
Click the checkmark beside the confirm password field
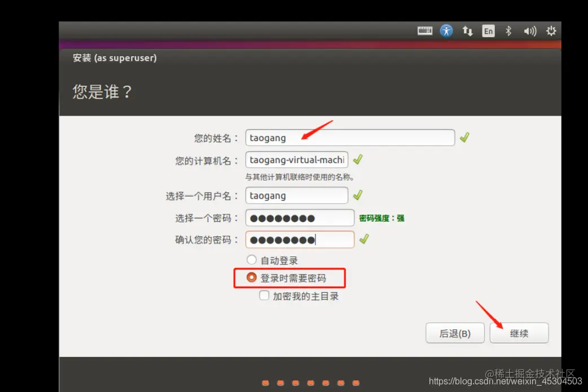coord(364,239)
